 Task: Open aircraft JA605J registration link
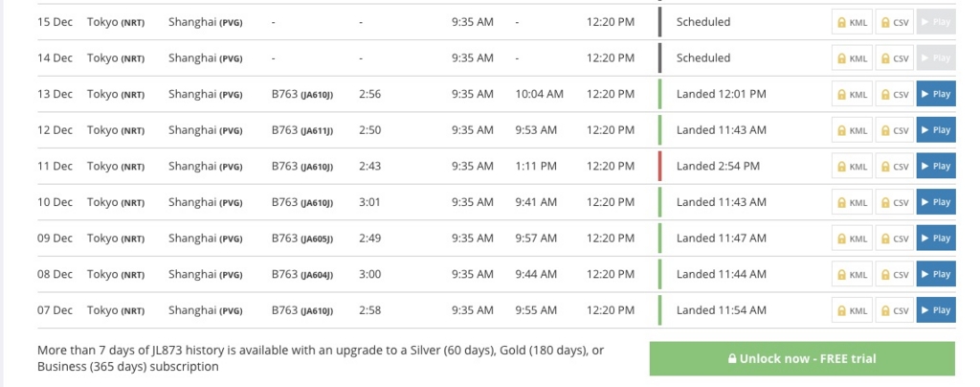pyautogui.click(x=317, y=238)
